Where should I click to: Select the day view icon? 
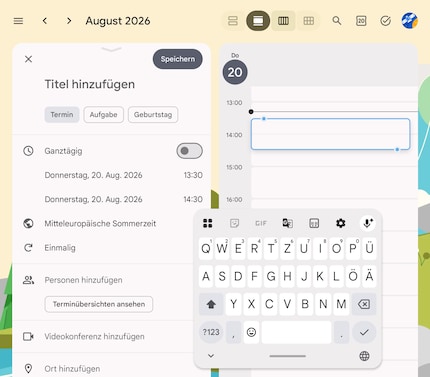pyautogui.click(x=258, y=21)
